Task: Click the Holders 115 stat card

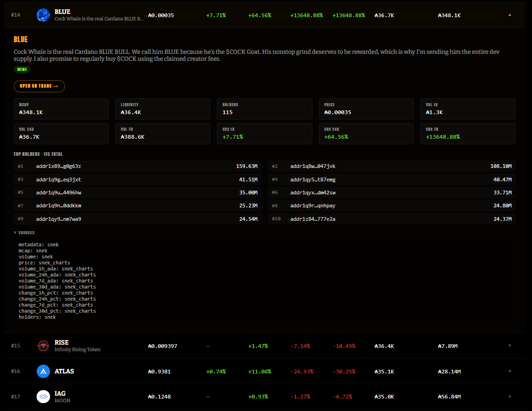Action: coord(265,109)
